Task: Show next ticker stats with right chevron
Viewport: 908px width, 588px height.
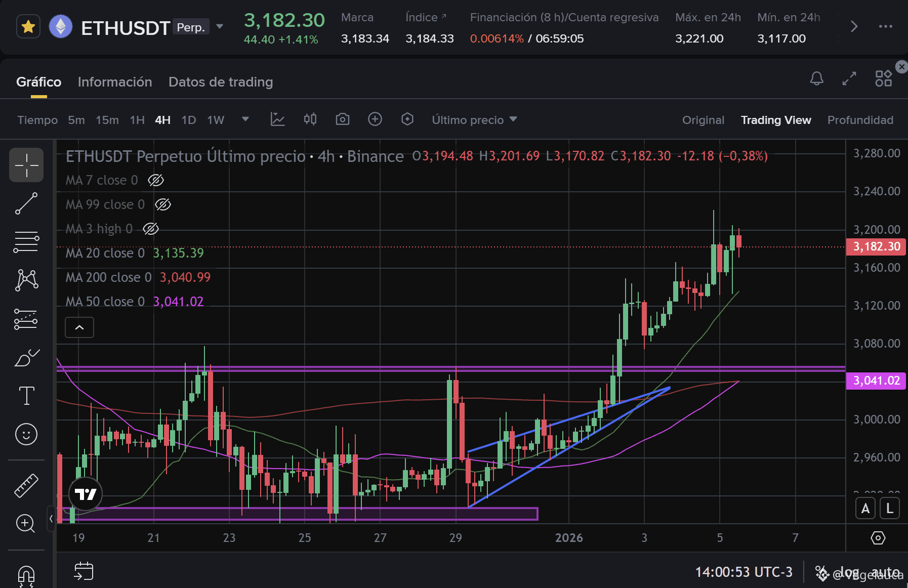Action: pos(854,27)
